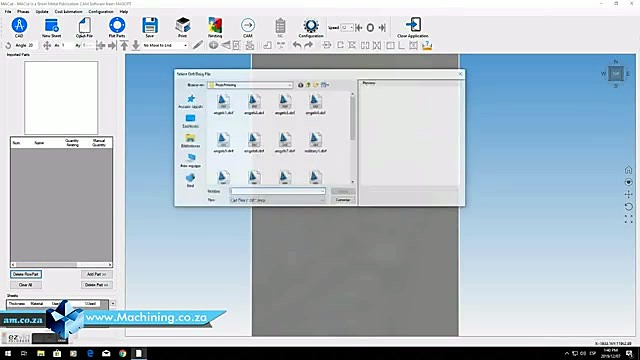The height and width of the screenshot is (360, 640).
Task: Select Quick access in dialog sidebar
Action: (x=191, y=101)
